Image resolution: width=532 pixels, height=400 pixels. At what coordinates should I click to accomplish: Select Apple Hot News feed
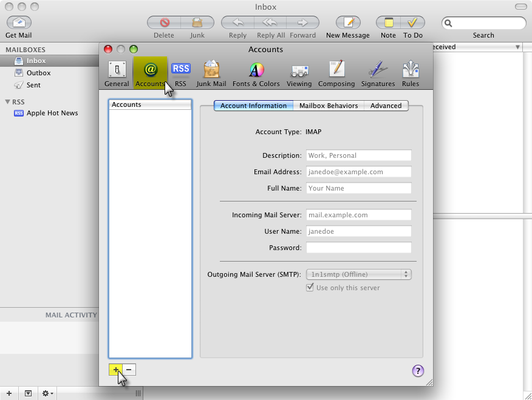52,113
